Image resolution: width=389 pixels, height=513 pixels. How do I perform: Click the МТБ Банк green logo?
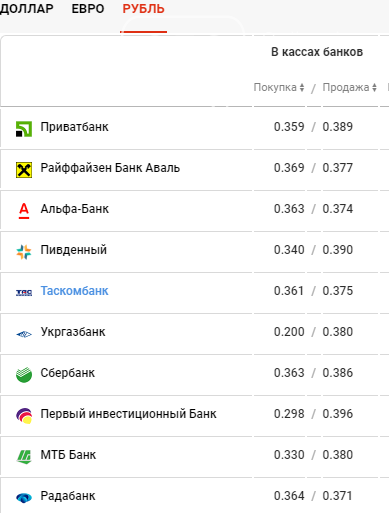click(24, 457)
